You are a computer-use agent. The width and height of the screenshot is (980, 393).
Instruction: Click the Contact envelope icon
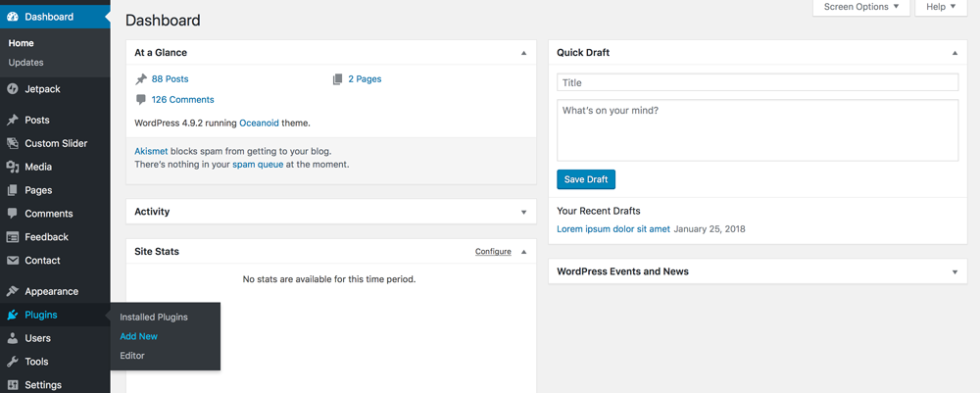13,261
